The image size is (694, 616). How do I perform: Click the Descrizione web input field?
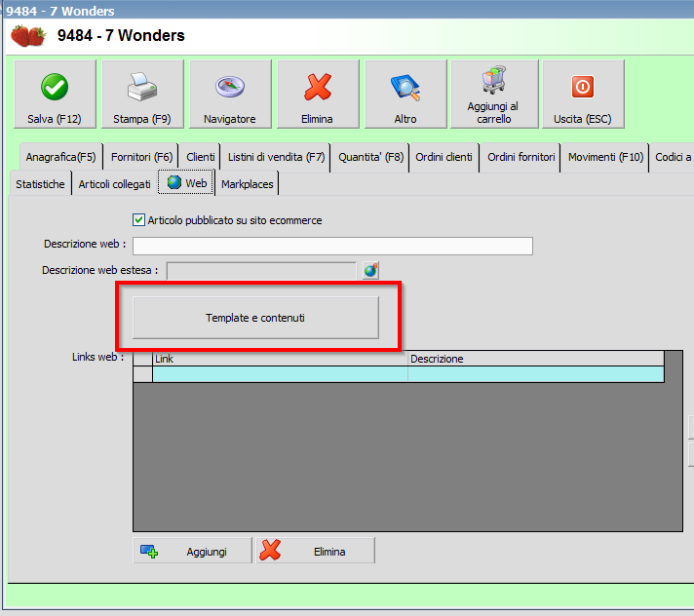tap(332, 246)
